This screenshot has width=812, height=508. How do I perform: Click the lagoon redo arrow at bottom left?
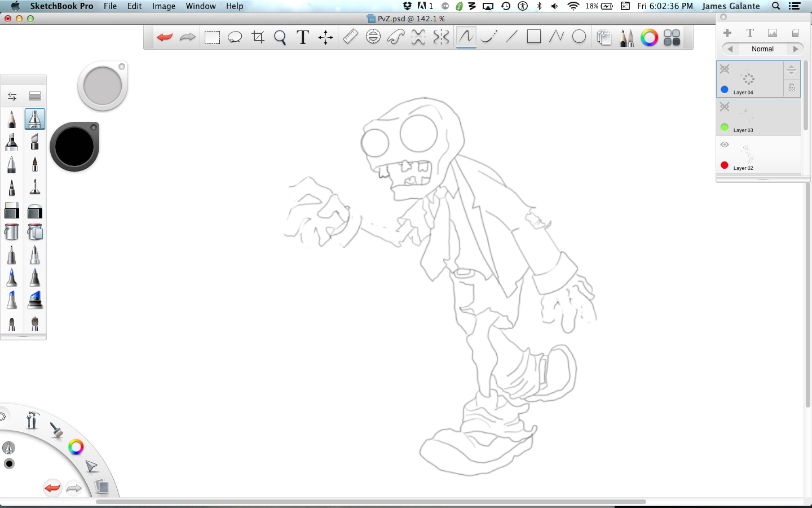point(74,488)
